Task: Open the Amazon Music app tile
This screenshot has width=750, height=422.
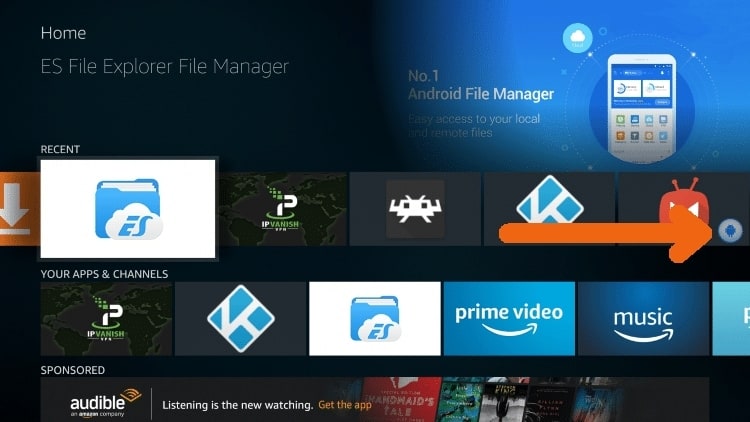Action: point(643,319)
